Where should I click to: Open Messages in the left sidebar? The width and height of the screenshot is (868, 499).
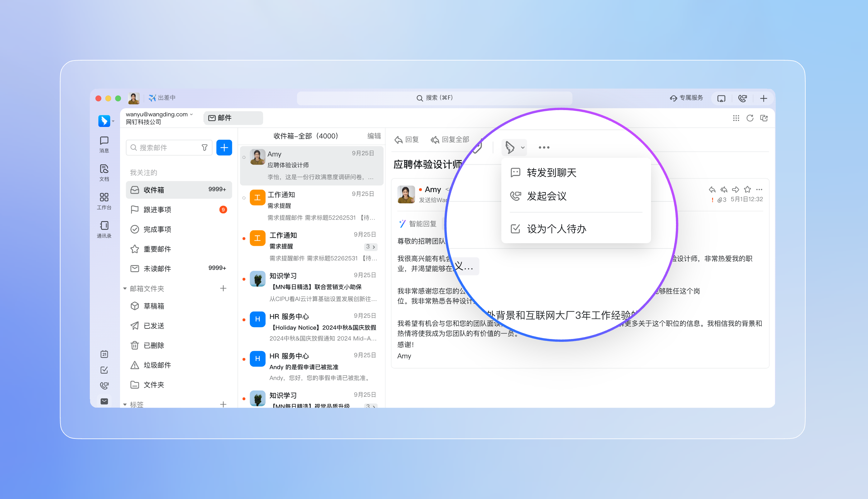(104, 144)
